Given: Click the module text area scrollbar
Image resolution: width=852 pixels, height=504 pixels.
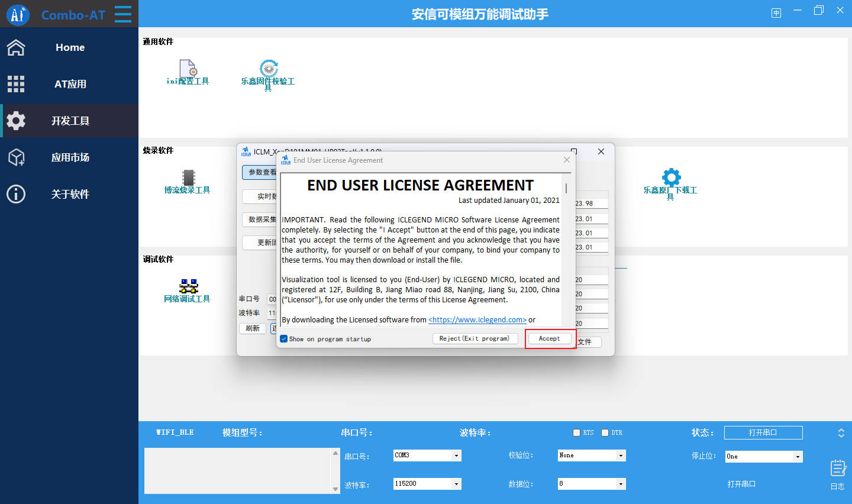Looking at the screenshot, I should coord(335,471).
